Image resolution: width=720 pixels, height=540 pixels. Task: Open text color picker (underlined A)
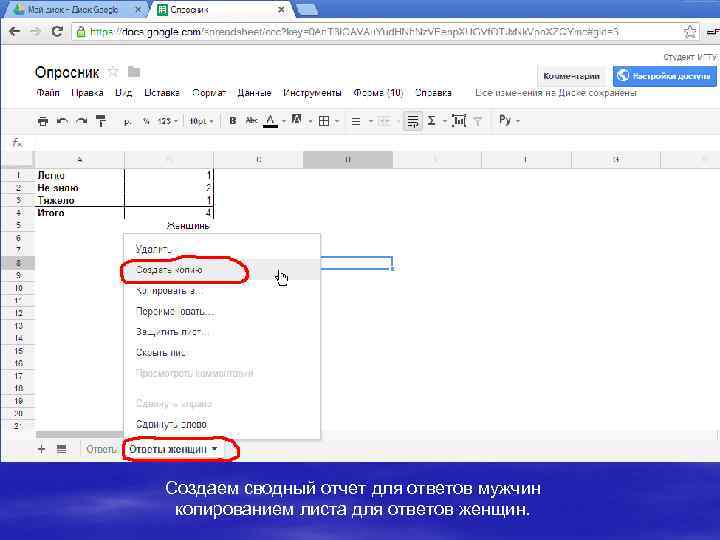click(270, 121)
